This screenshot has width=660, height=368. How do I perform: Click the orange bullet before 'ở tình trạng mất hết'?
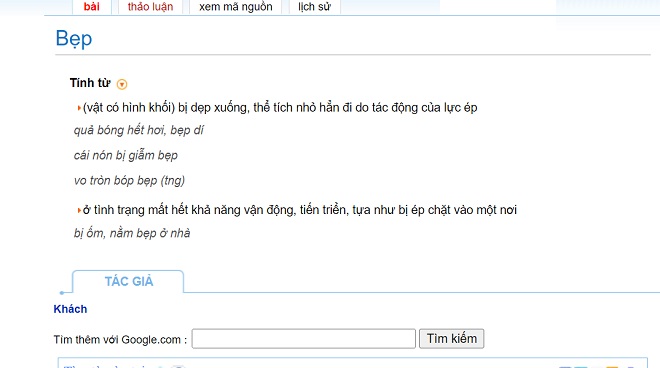(79, 210)
